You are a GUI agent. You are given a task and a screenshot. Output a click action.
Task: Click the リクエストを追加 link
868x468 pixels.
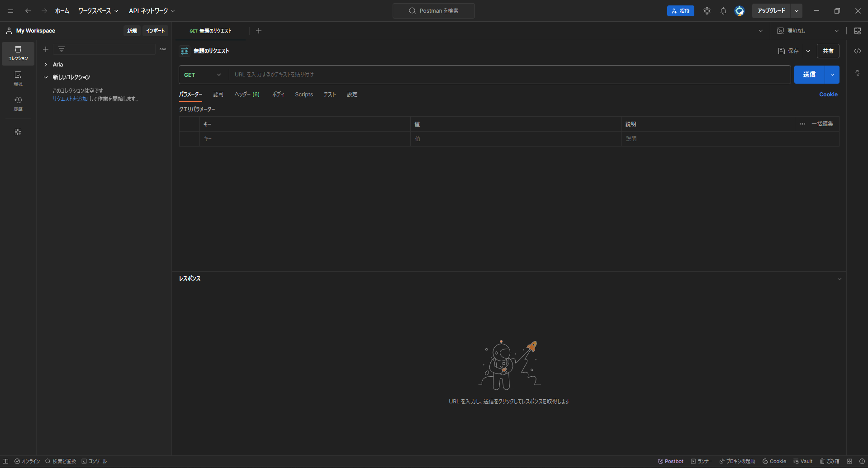[x=70, y=99]
